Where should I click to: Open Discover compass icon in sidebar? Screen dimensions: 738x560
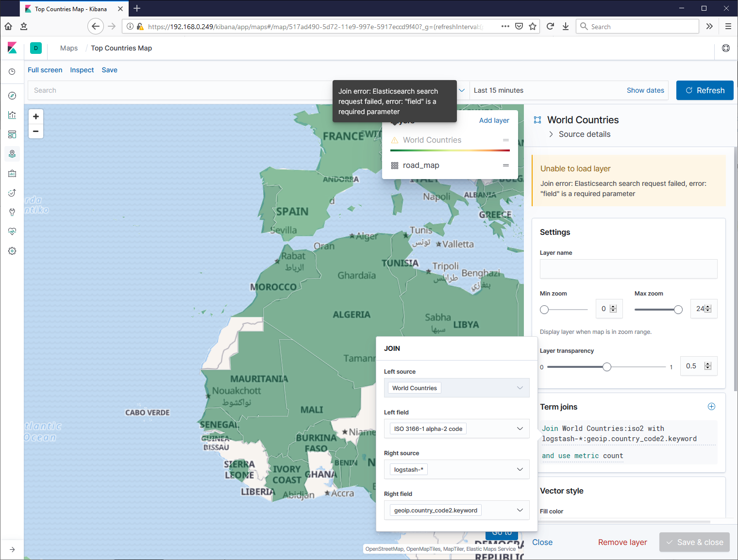[12, 96]
